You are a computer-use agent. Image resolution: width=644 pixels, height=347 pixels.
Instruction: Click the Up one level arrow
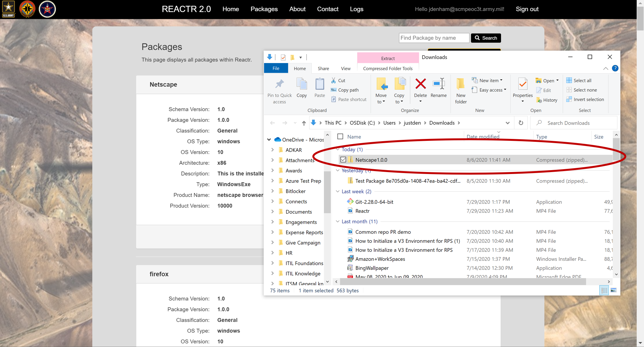(304, 123)
